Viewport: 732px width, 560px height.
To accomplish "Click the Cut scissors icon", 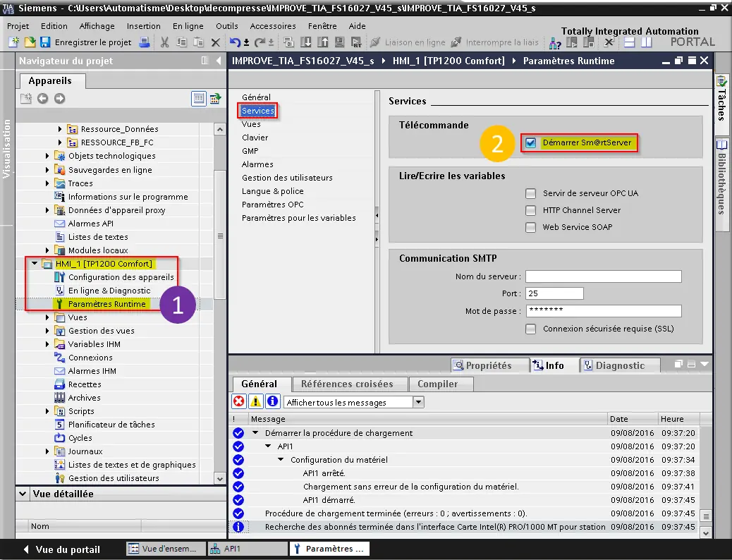I will pyautogui.click(x=164, y=42).
